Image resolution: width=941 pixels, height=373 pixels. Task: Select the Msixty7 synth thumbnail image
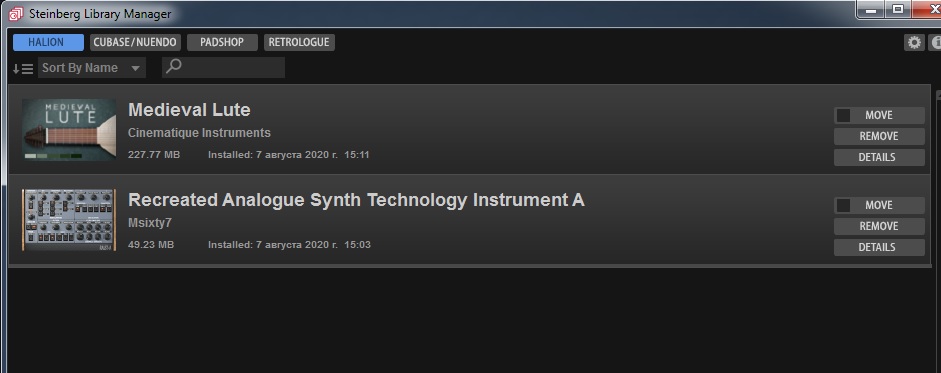[x=69, y=220]
